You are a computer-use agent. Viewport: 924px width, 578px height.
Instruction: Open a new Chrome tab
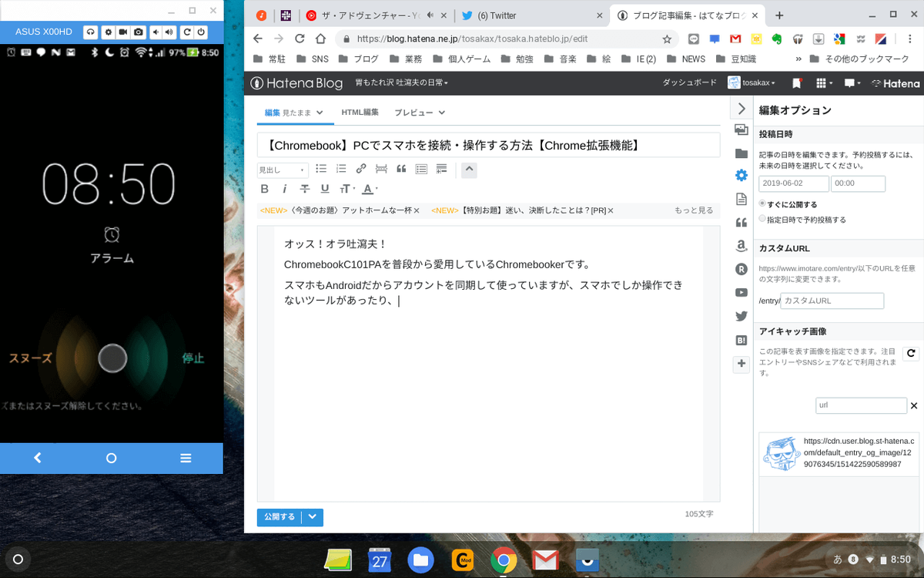tap(779, 15)
